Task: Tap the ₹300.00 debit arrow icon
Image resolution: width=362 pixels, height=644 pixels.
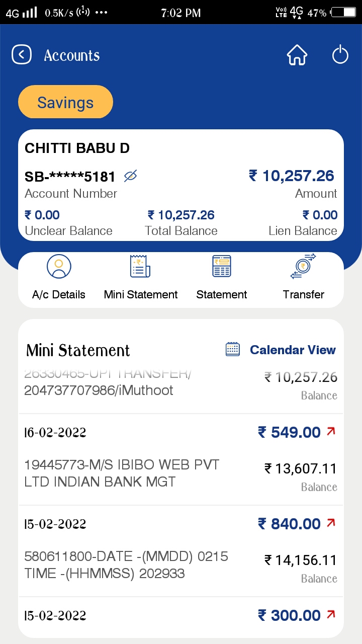Action: point(331,615)
